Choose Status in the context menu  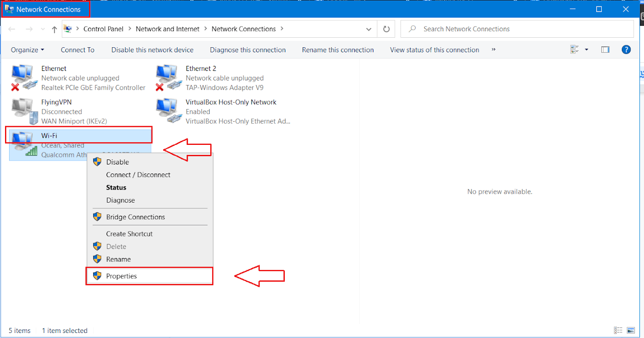(150, 187)
